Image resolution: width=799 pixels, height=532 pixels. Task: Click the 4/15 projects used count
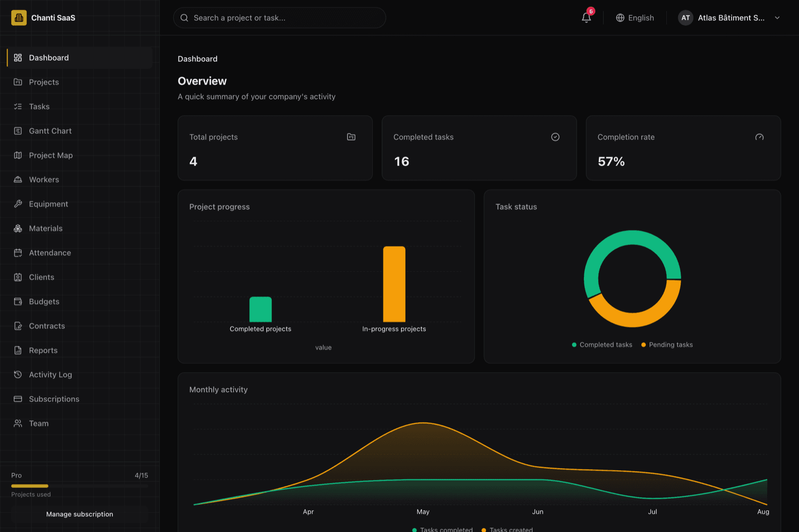(x=141, y=476)
